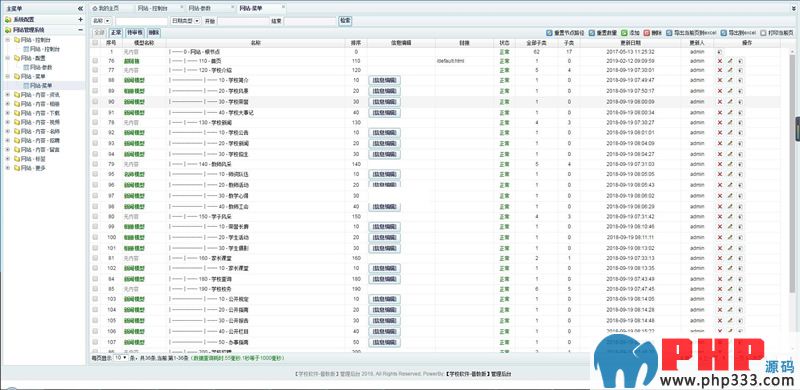Click the 开始 start date input field
Screen dimensions: 800x390
(243, 21)
